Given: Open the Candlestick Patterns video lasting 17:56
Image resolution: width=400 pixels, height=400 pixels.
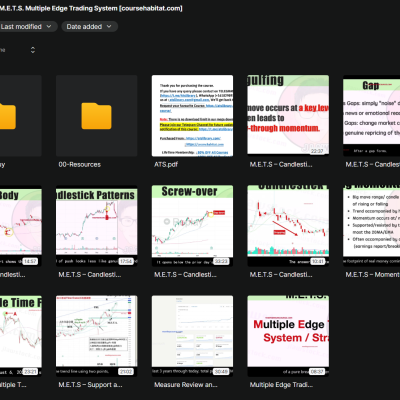Looking at the screenshot, I should (96, 226).
